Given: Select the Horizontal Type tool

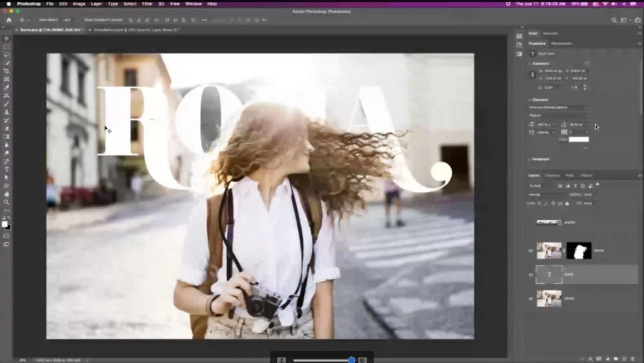Looking at the screenshot, I should tap(6, 169).
